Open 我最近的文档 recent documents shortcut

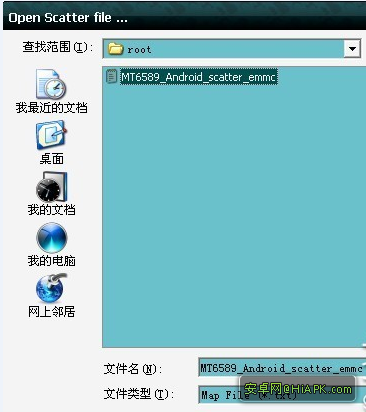51,91
